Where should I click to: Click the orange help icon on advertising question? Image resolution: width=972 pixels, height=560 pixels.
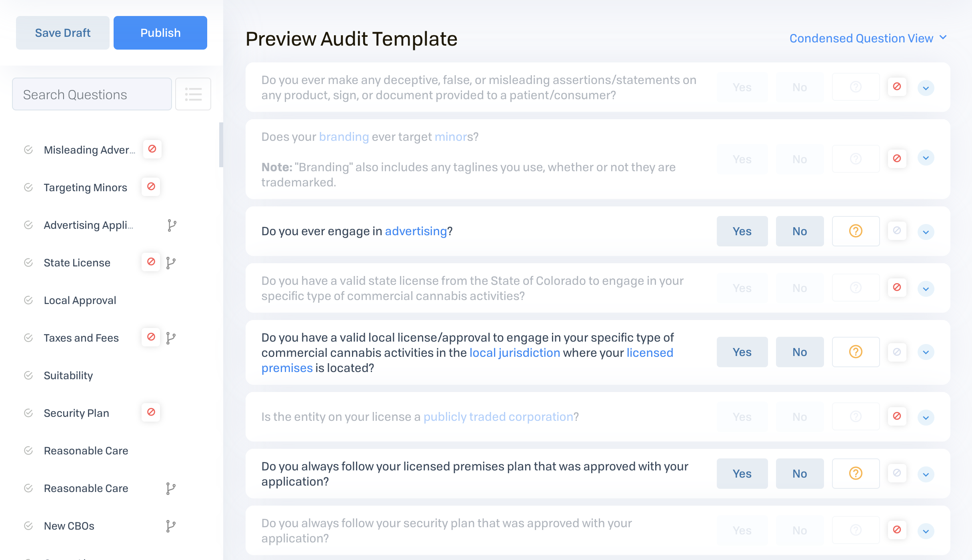[x=856, y=231]
